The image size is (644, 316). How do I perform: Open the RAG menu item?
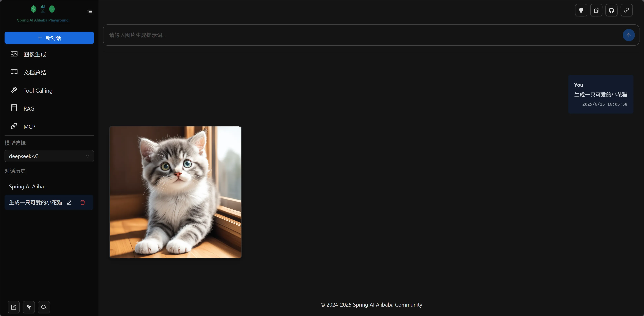49,108
